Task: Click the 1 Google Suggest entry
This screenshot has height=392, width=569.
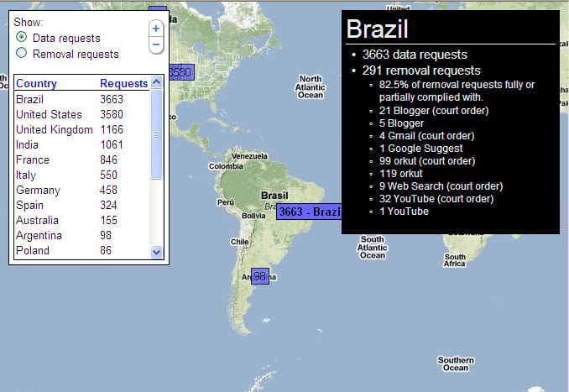Action: click(x=421, y=149)
